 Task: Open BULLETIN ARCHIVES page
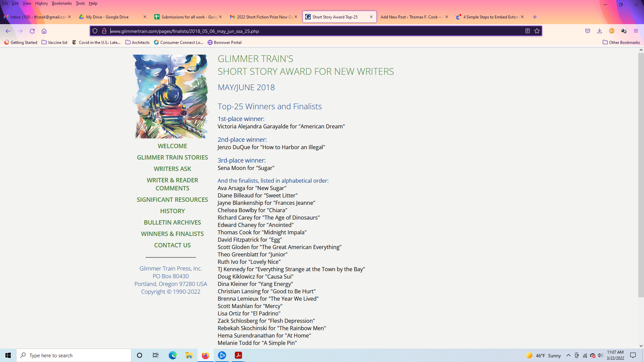click(172, 222)
